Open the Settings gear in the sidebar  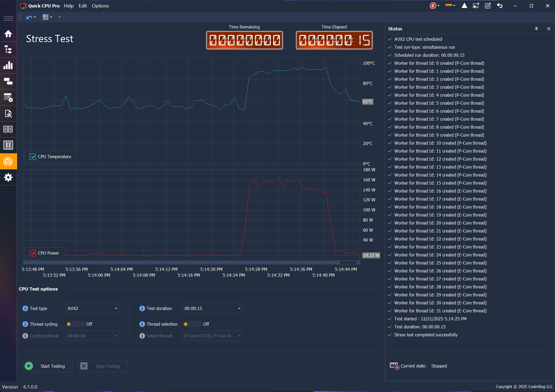(8, 178)
